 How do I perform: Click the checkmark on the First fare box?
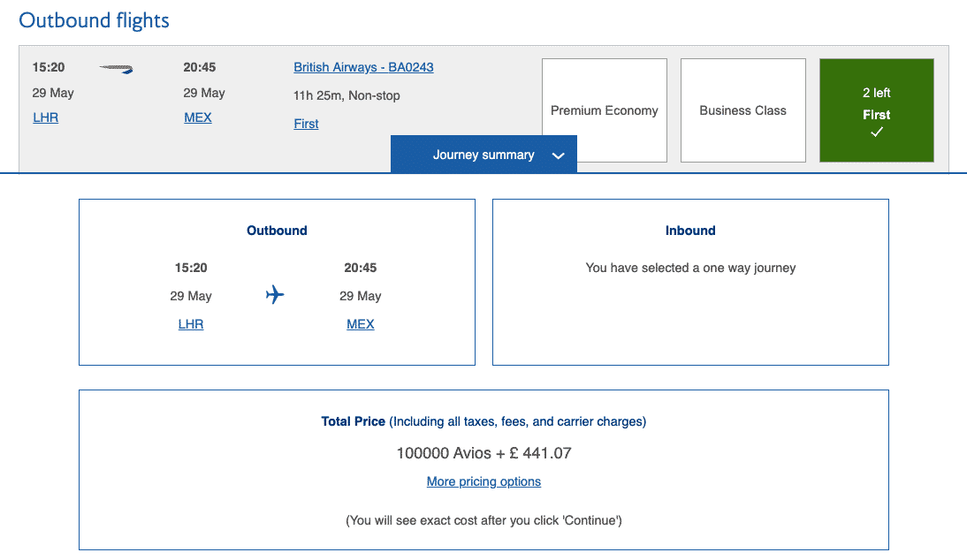876,132
